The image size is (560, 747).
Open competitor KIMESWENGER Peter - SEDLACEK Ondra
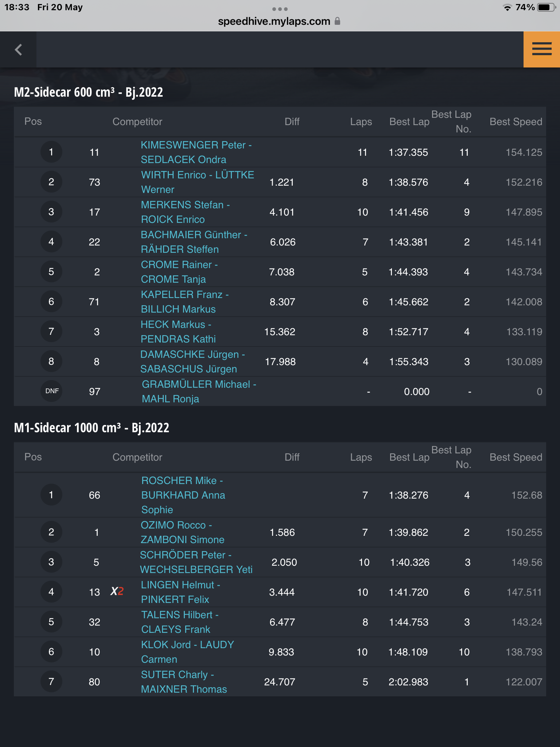(x=196, y=152)
